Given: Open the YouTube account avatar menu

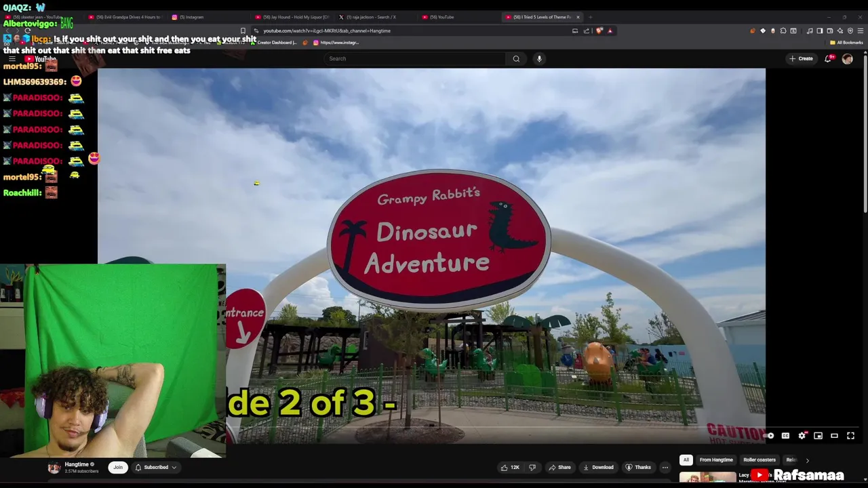Looking at the screenshot, I should (x=847, y=59).
